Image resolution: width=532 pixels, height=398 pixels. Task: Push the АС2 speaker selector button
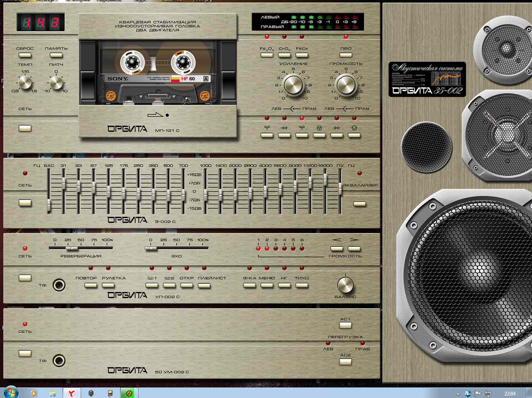[x=345, y=361]
